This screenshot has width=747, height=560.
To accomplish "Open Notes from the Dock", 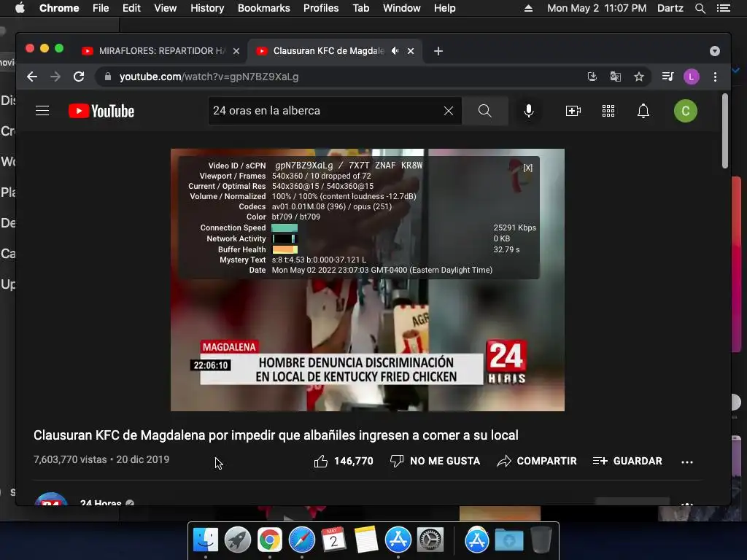I will pos(366,540).
